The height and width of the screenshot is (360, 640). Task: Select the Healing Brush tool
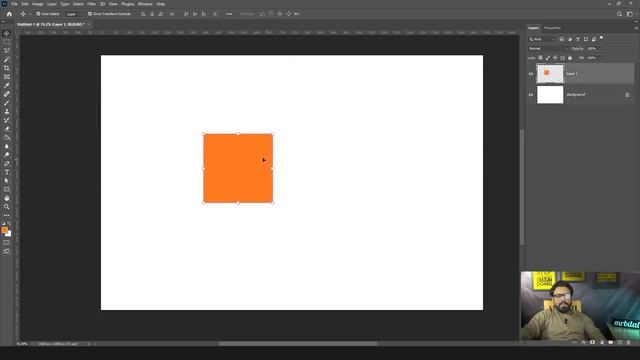[7, 94]
